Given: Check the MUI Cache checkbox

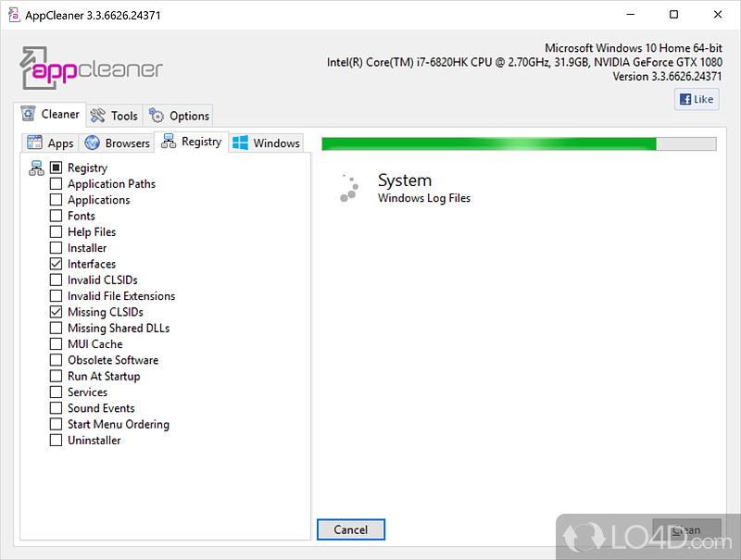Looking at the screenshot, I should pyautogui.click(x=56, y=343).
